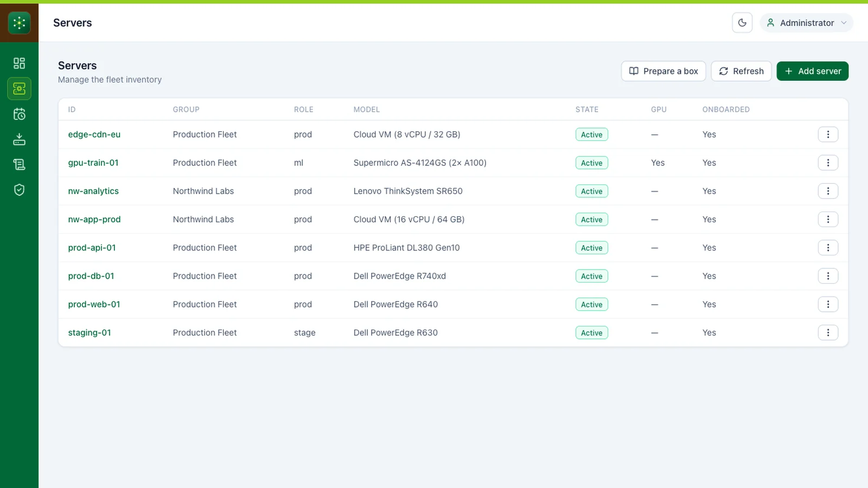Click the stage role cell
Viewport: 868px width, 488px height.
click(304, 332)
